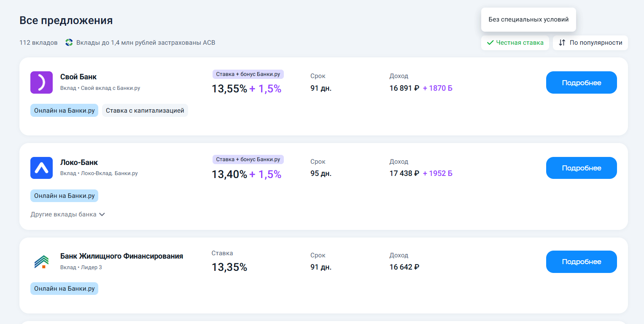Click the Локо-Банк blue logo icon
Screen dimensions: 644x324
[x=41, y=168]
